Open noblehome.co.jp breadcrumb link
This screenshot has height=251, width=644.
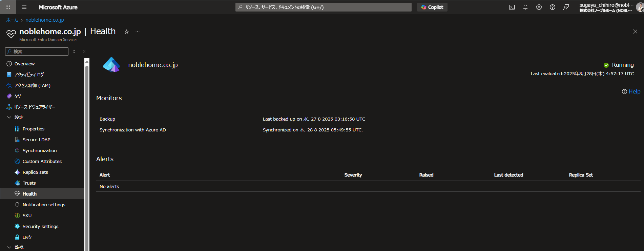click(45, 20)
